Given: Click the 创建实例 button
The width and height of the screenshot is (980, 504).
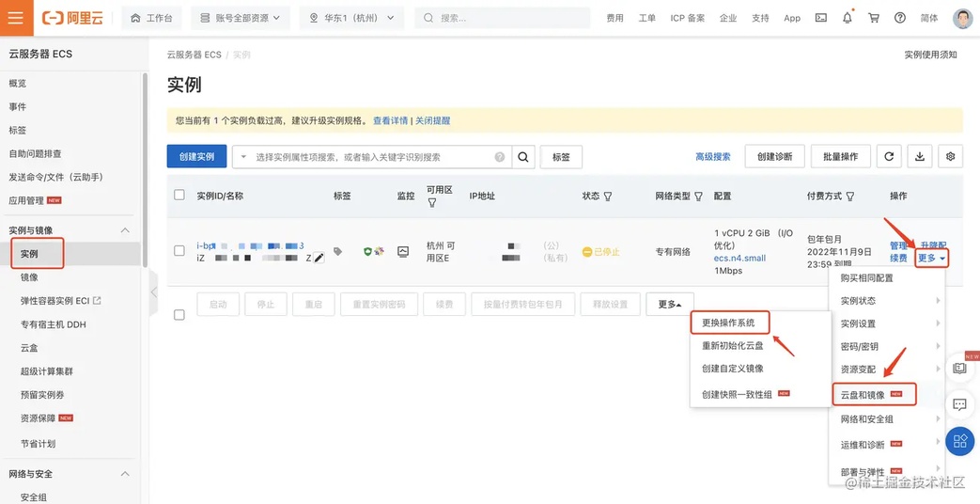Looking at the screenshot, I should click(x=196, y=156).
